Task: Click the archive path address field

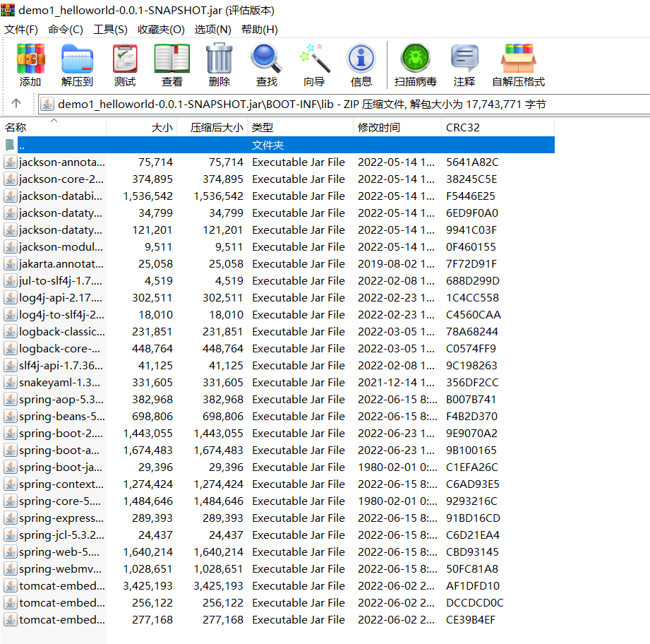Action: pyautogui.click(x=339, y=105)
